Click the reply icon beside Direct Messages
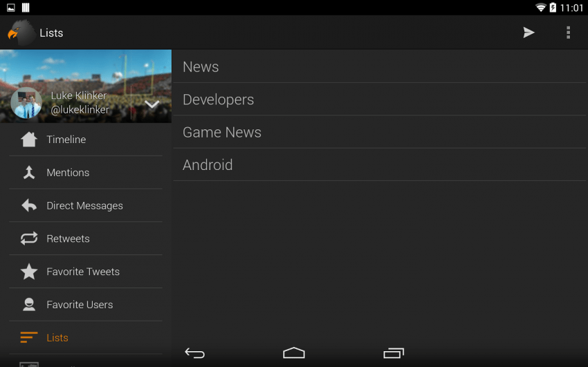Image resolution: width=588 pixels, height=367 pixels. (29, 205)
